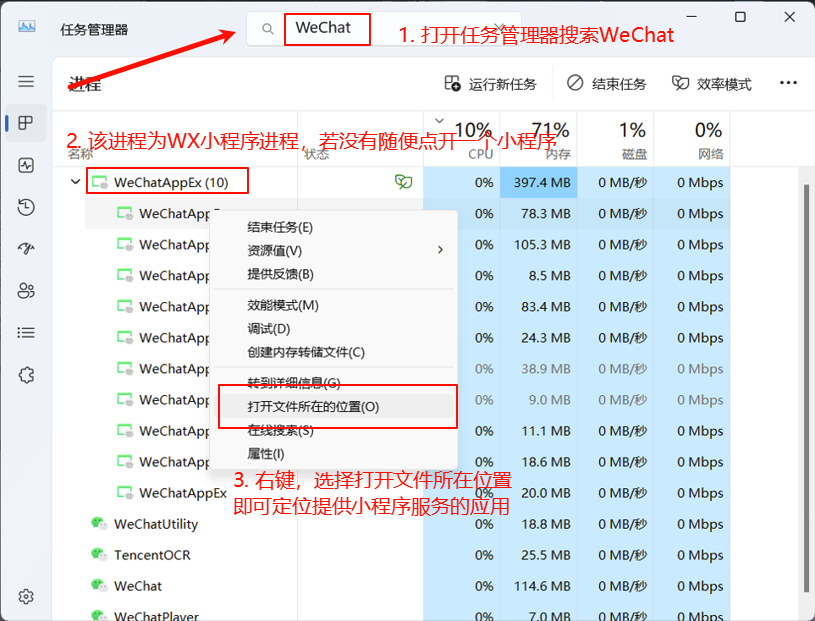
Task: Click the WeChatAppEx (10) group icon
Action: [x=99, y=182]
